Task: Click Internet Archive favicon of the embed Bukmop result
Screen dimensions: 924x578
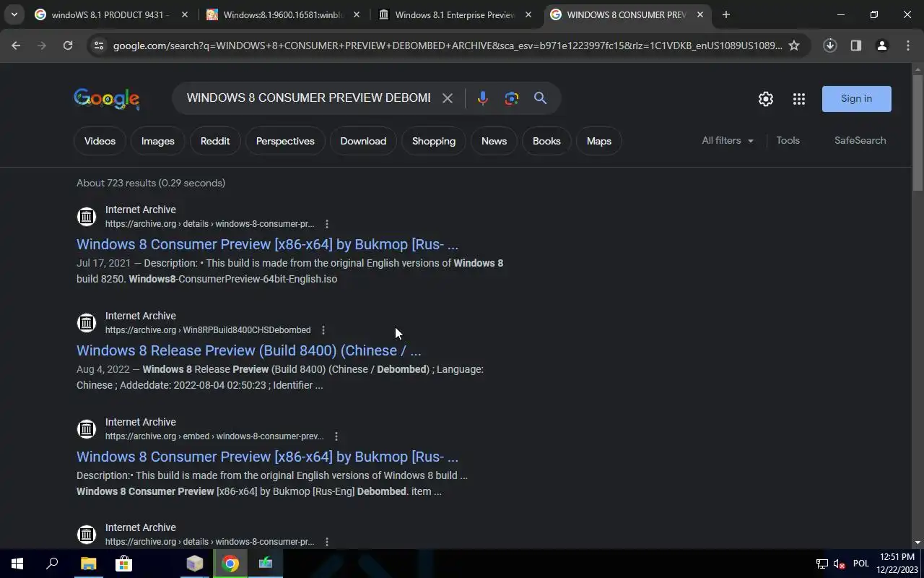Action: point(87,429)
